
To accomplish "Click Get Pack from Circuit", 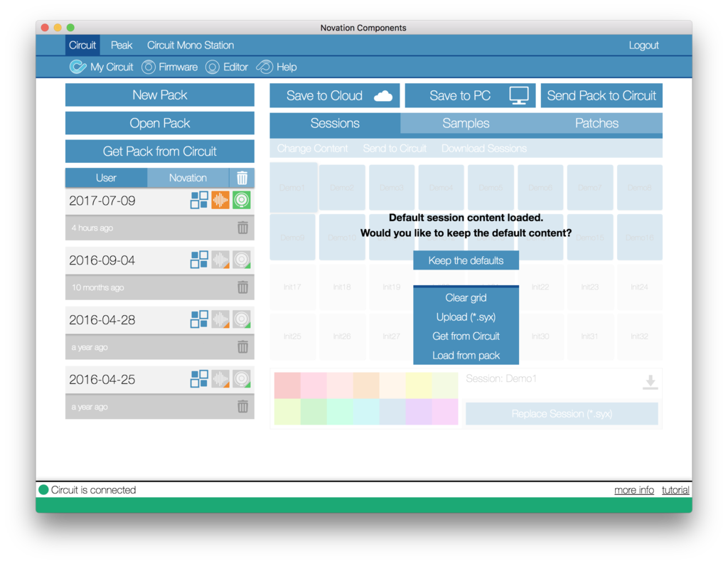I will pos(160,151).
